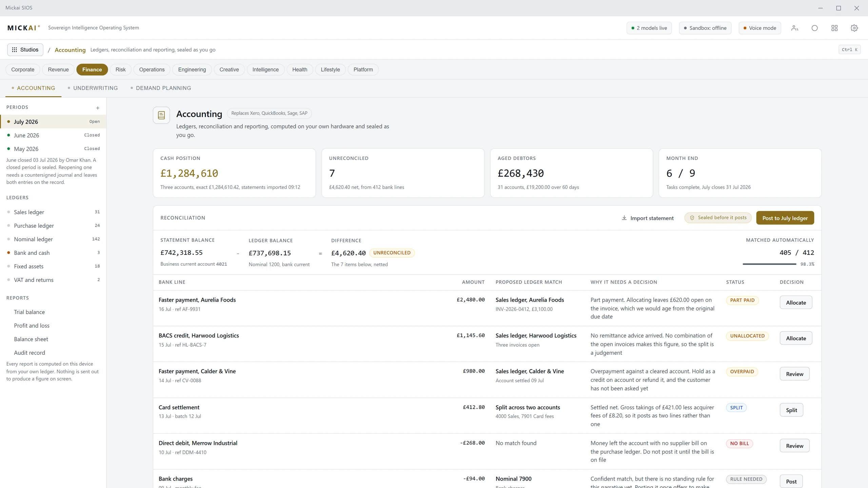Viewport: 868px width, 488px height.
Task: Toggle Voice mode
Action: [x=759, y=28]
